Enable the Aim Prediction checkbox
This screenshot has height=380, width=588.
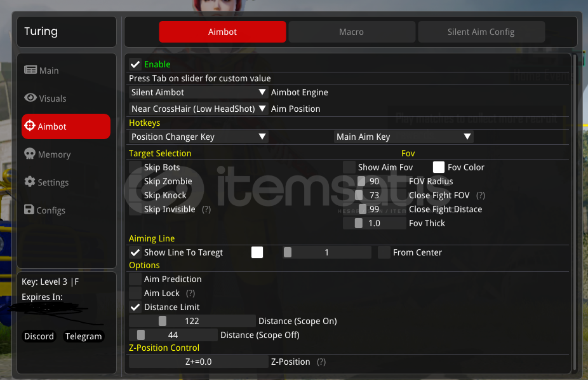point(135,279)
